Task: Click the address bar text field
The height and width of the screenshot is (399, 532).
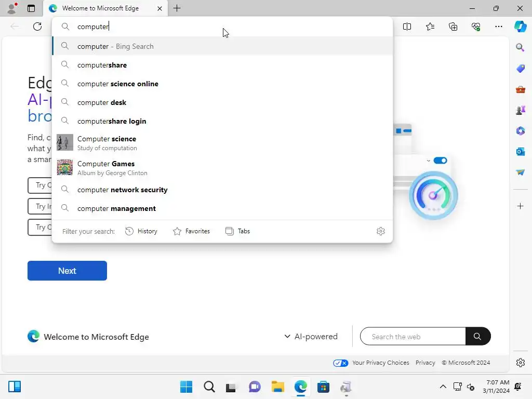Action: 222,26
